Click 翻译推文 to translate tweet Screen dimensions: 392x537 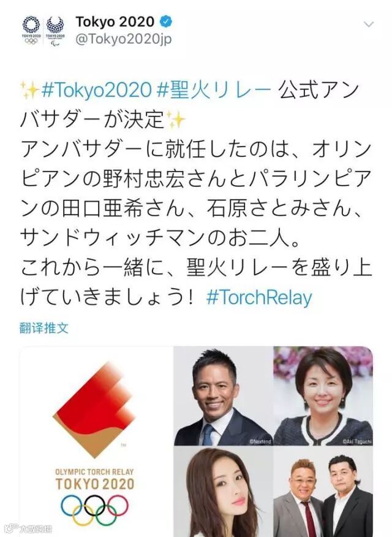coord(44,328)
